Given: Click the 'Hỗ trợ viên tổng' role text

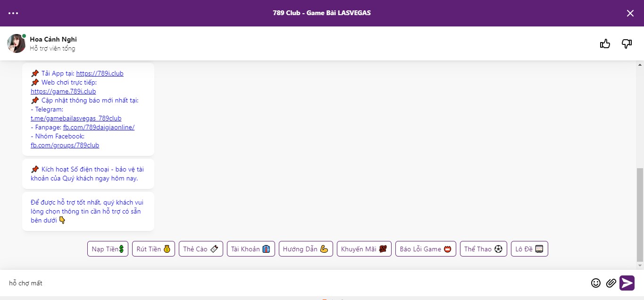Looking at the screenshot, I should (52, 48).
